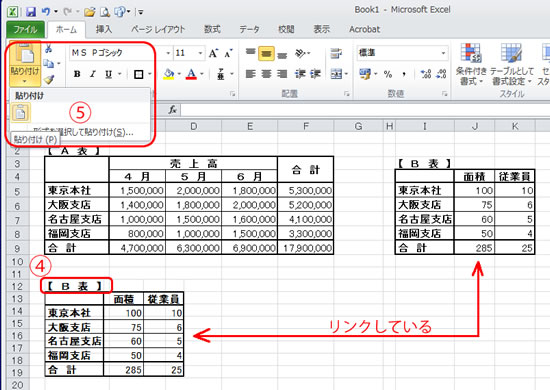Click the Cut scissors icon
550x390 pixels.
[x=49, y=49]
